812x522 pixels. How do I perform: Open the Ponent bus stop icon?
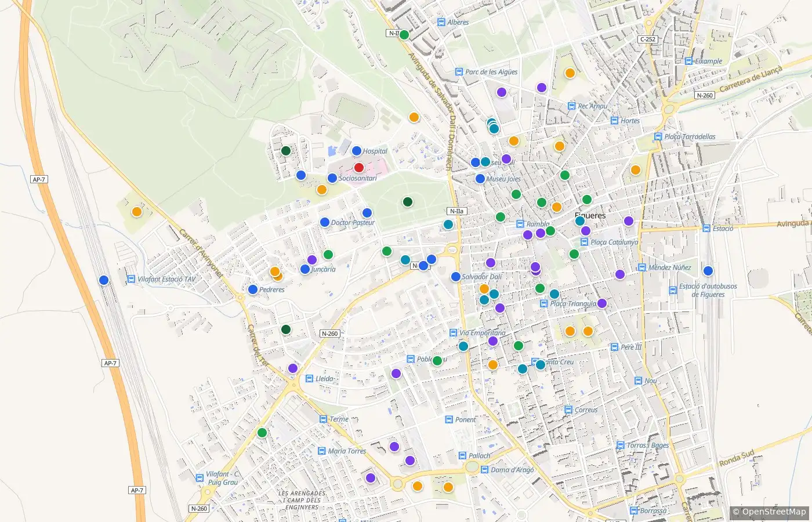click(449, 419)
